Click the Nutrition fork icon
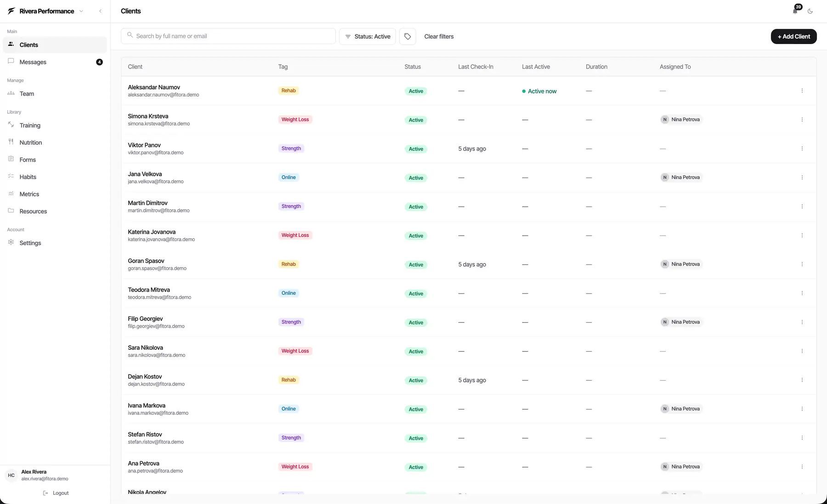 tap(11, 142)
